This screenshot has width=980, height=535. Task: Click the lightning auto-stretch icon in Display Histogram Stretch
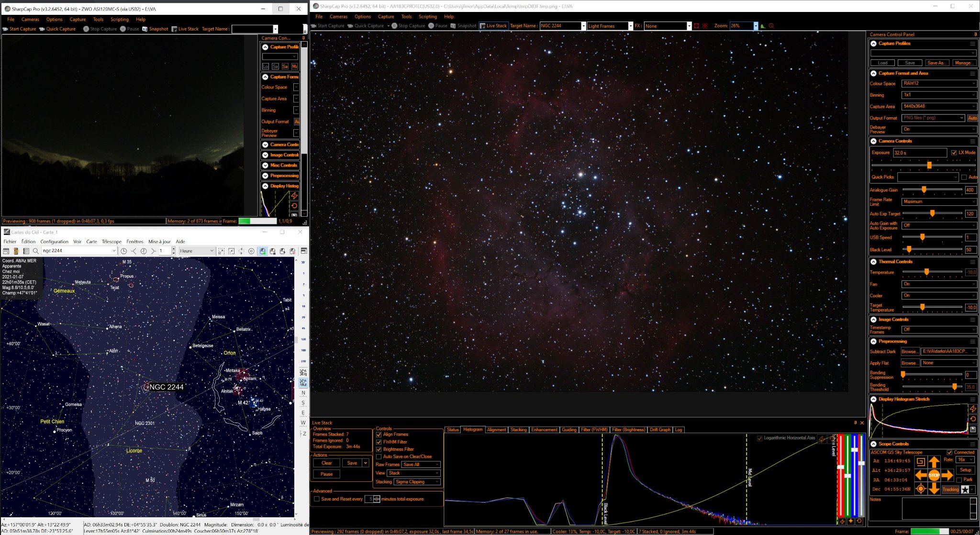[973, 409]
